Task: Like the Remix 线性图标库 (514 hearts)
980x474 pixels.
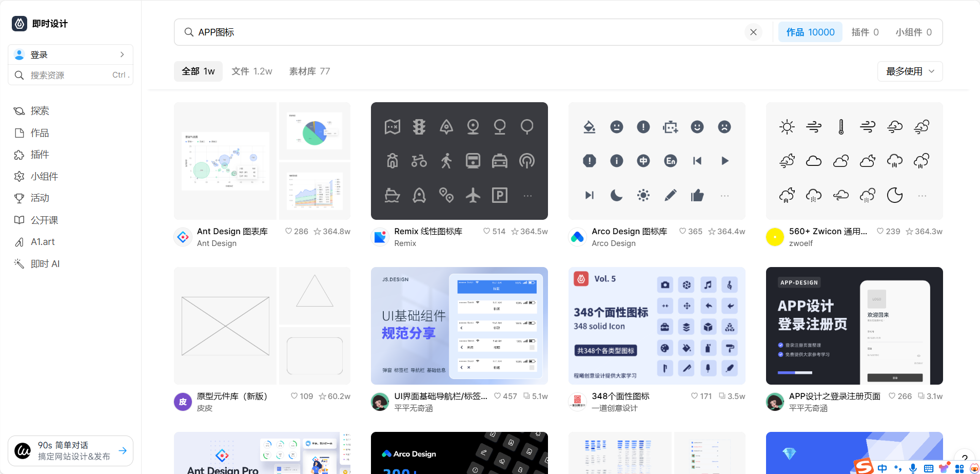Action: coord(494,232)
